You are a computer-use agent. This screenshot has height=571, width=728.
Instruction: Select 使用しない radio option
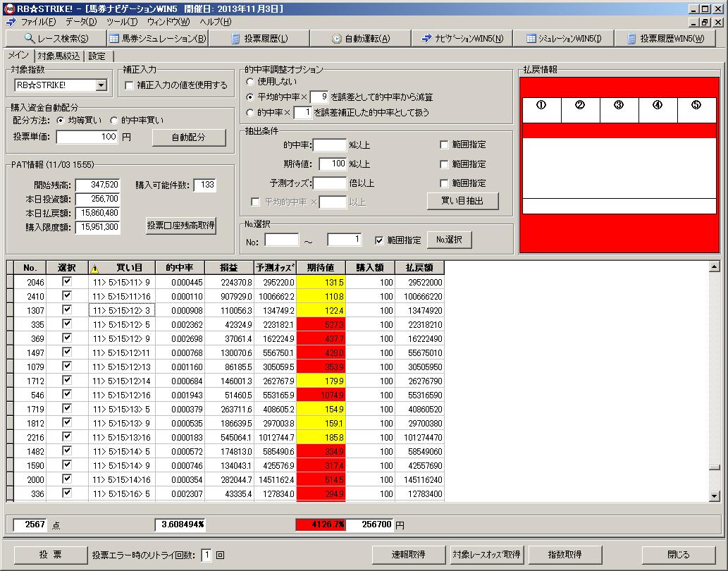click(249, 82)
